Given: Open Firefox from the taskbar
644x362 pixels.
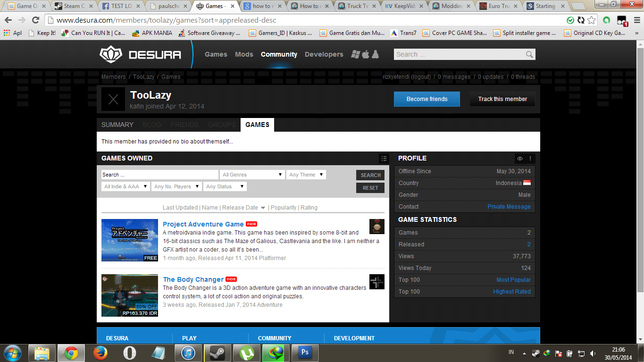Looking at the screenshot, I should point(100,353).
